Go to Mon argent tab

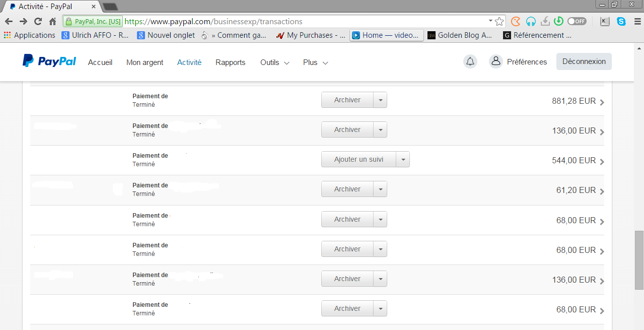point(145,62)
